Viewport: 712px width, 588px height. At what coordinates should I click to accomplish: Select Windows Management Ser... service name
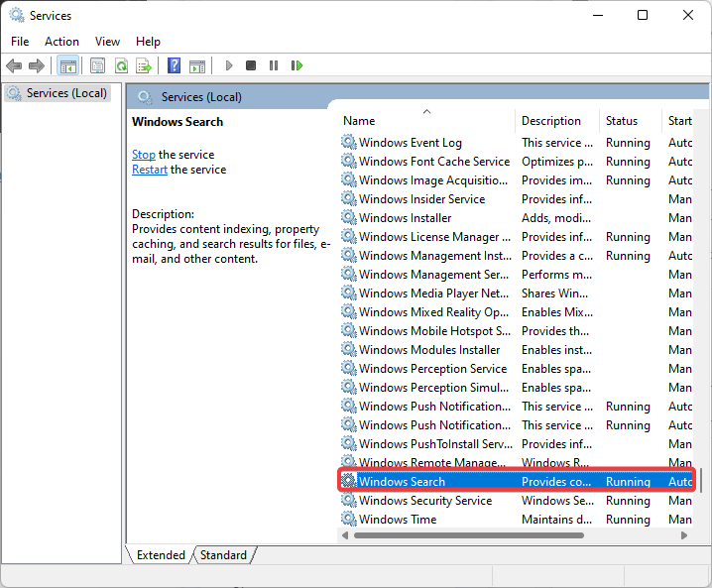click(433, 275)
